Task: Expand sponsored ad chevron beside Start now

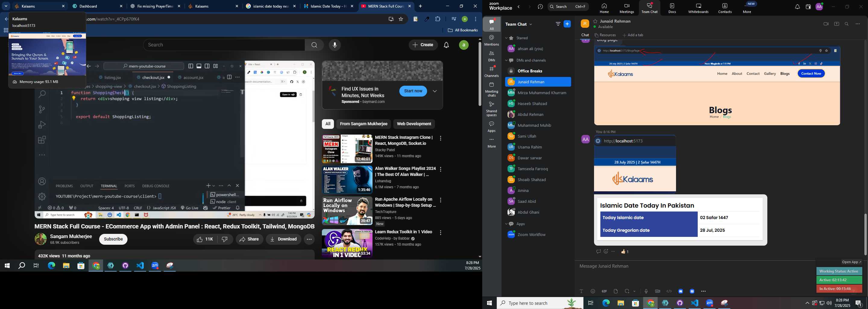Action: (x=435, y=91)
